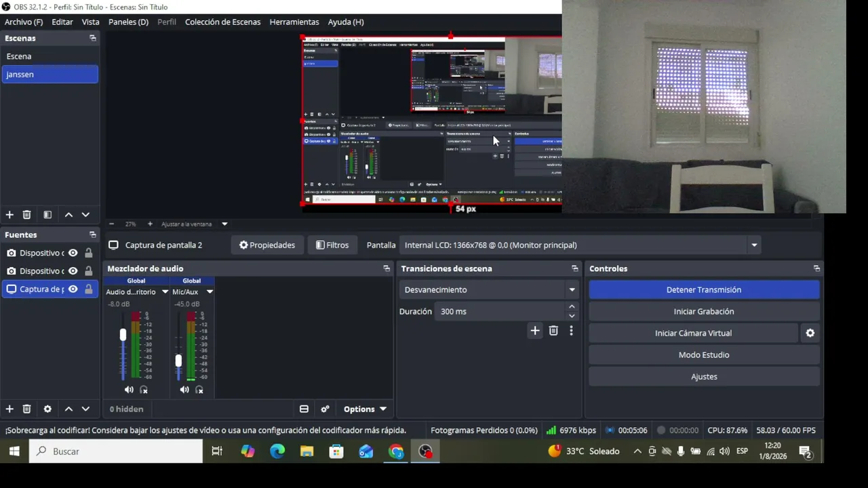Toggle lock on Captura de p source

(88, 289)
